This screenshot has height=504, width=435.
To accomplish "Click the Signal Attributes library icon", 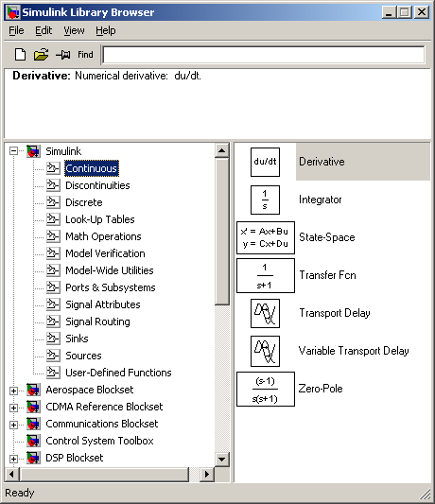I will 53,304.
